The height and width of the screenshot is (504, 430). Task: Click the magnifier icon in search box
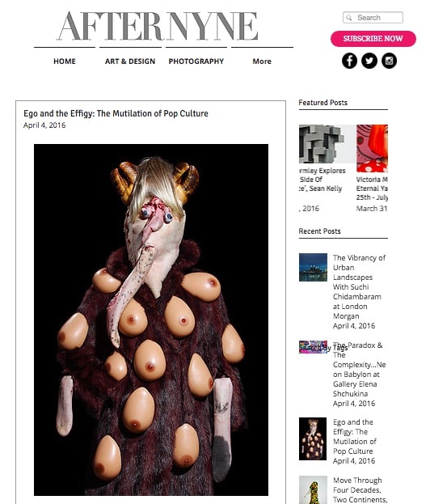349,18
